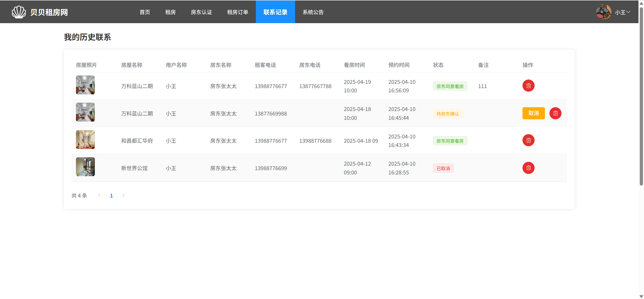Delete the cancelled 新世界公馆 record
Screen dimensions: 644x299
528,168
